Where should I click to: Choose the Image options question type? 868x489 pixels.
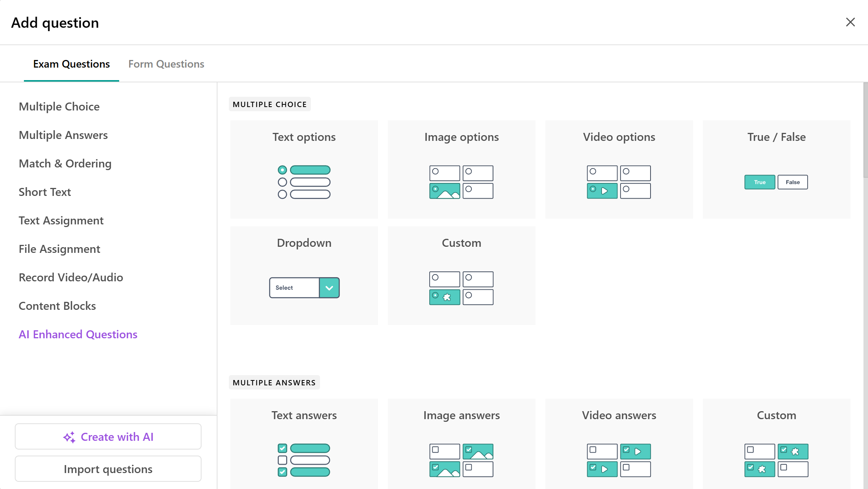pos(461,169)
